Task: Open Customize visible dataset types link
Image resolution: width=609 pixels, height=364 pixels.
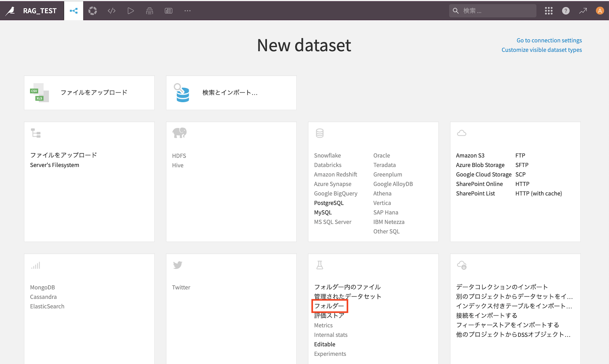Action: tap(542, 50)
